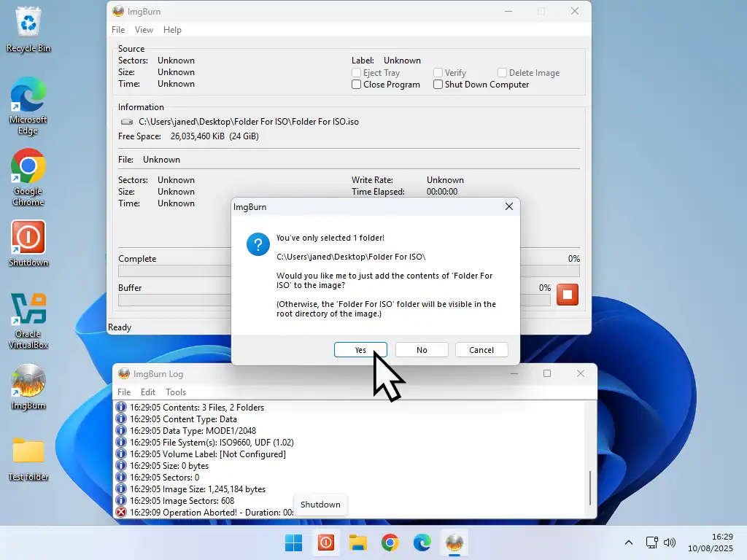Toggle the Verify checkbox
The height and width of the screenshot is (560, 747).
pos(438,72)
